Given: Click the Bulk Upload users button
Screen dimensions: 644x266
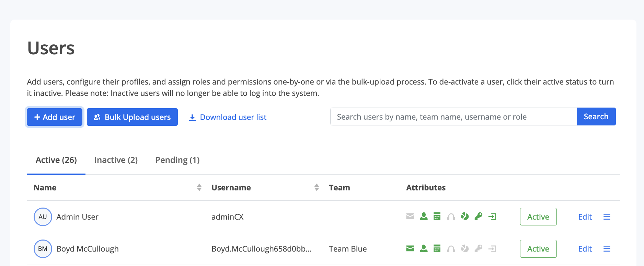Looking at the screenshot, I should click(x=132, y=117).
